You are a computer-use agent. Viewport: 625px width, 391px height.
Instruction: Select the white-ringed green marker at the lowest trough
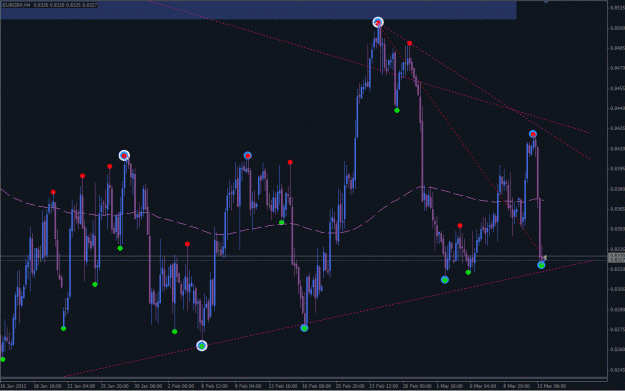pyautogui.click(x=202, y=346)
